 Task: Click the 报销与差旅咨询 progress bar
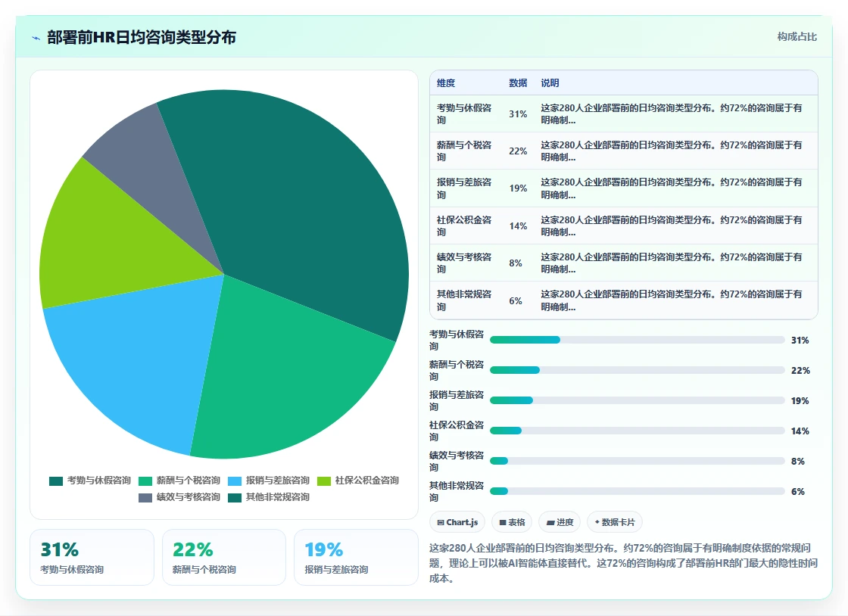(637, 400)
